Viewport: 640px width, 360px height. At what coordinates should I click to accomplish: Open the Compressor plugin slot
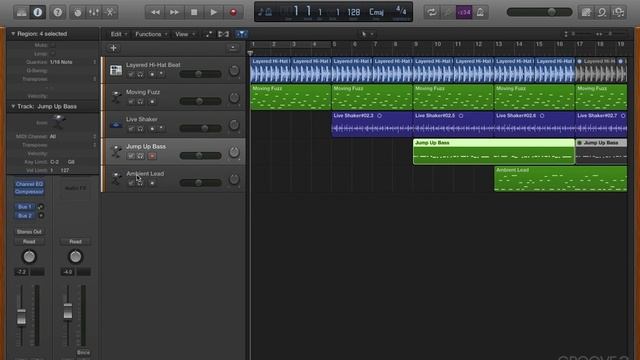pos(29,192)
